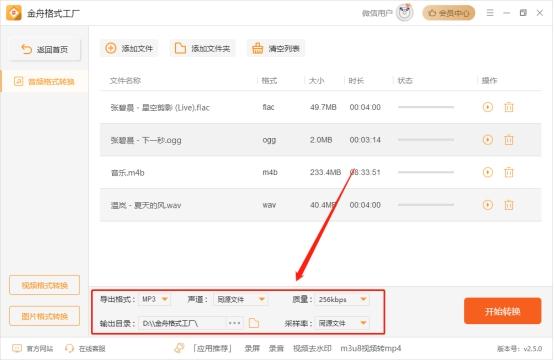Delete the 下一秒.ogg file from list
The image size is (554, 360).
pos(508,140)
